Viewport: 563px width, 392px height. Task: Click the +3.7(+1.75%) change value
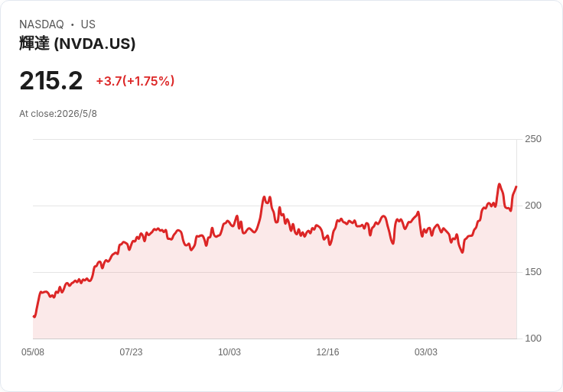[135, 81]
